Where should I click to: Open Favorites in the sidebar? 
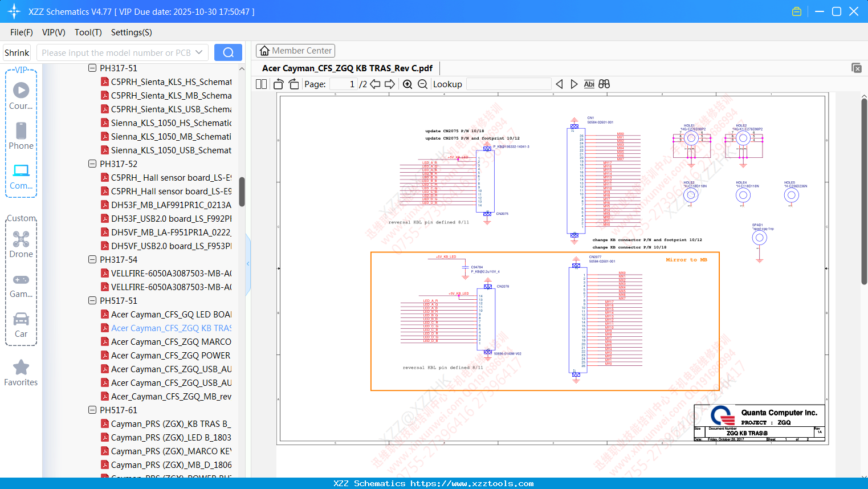click(x=21, y=373)
